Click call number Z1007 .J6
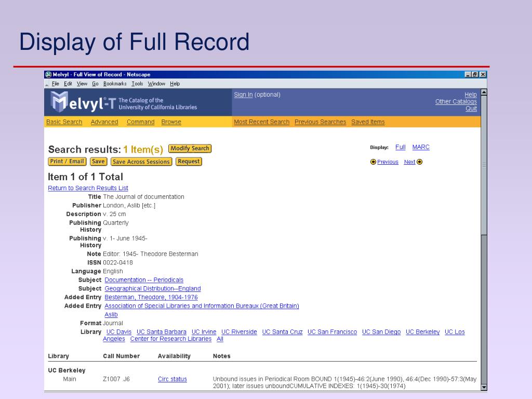 coord(116,379)
